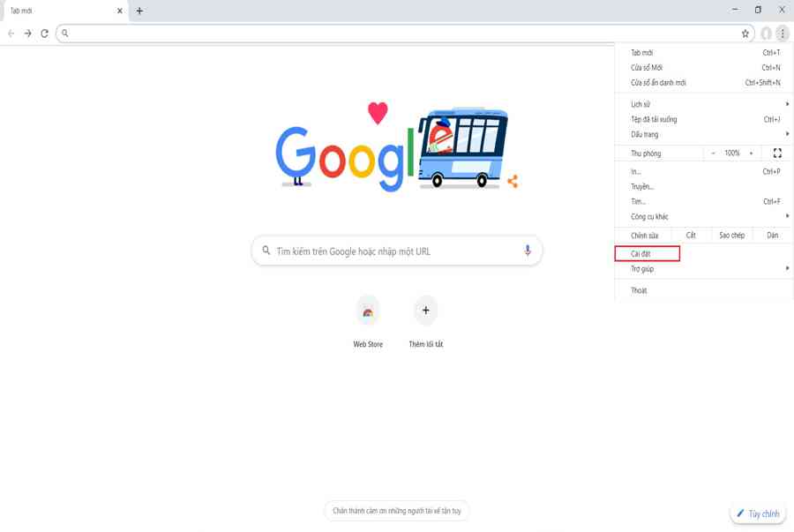The width and height of the screenshot is (794, 532).
Task: Expand the 'Lịch sử' submenu
Action: pos(704,104)
